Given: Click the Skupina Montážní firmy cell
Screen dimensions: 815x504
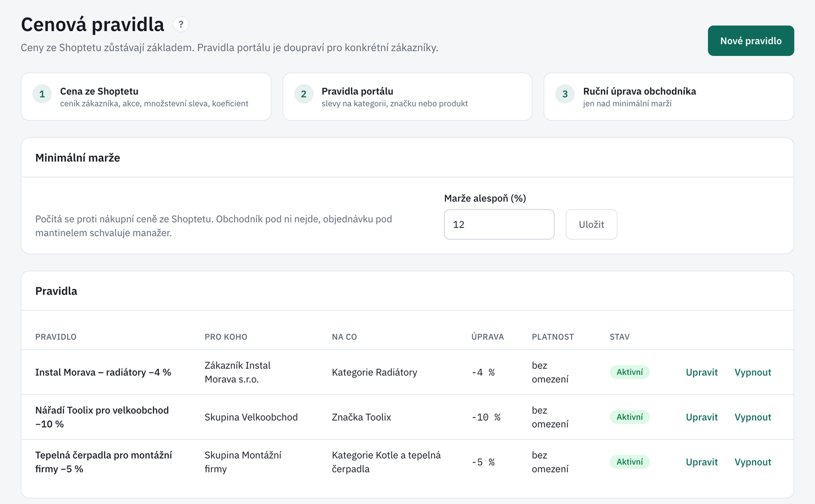Looking at the screenshot, I should coord(243,462).
